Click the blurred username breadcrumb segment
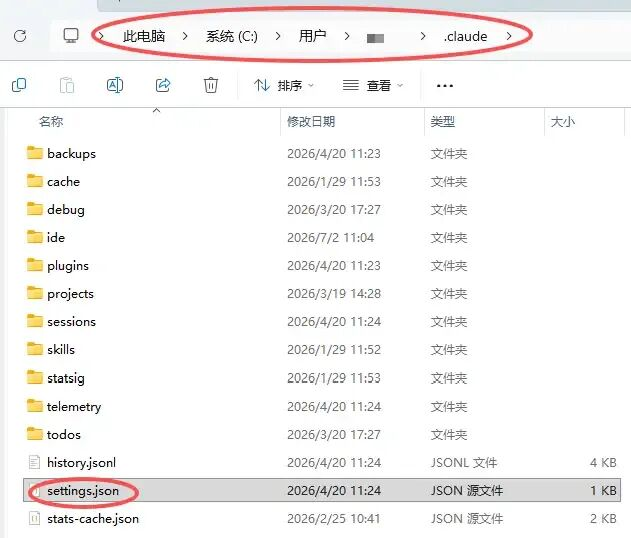 click(375, 38)
